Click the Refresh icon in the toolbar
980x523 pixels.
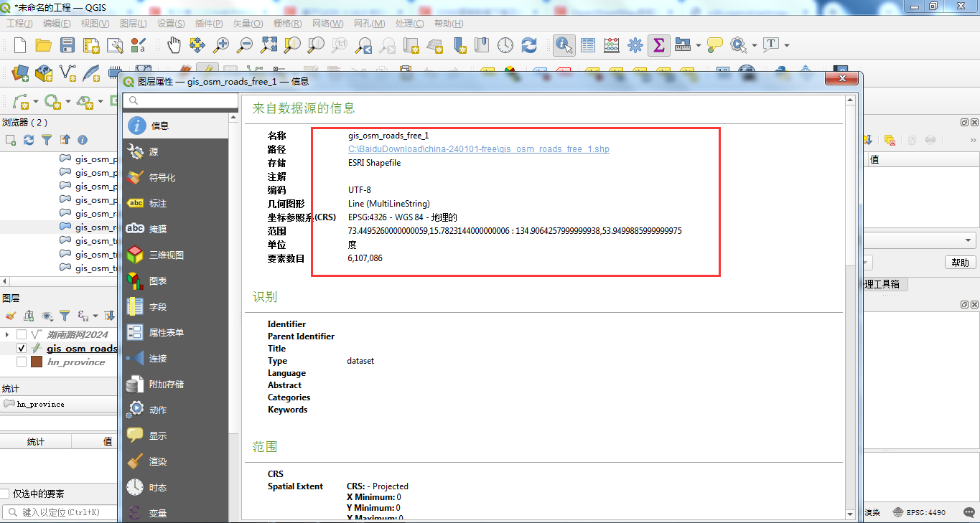click(529, 45)
